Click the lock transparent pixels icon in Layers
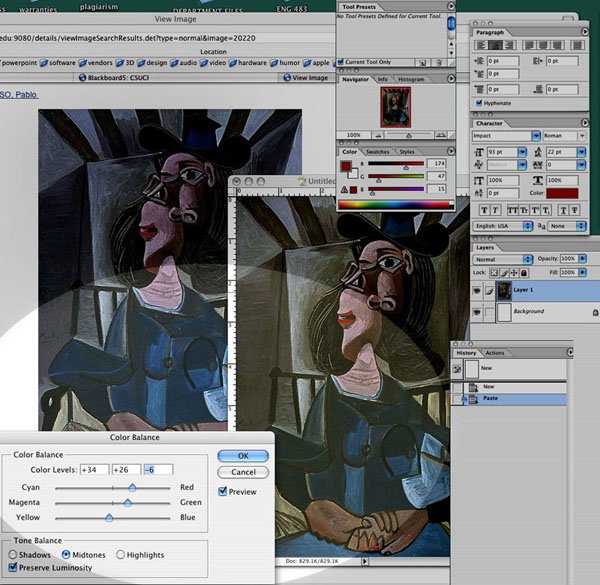The image size is (600, 585). 494,273
